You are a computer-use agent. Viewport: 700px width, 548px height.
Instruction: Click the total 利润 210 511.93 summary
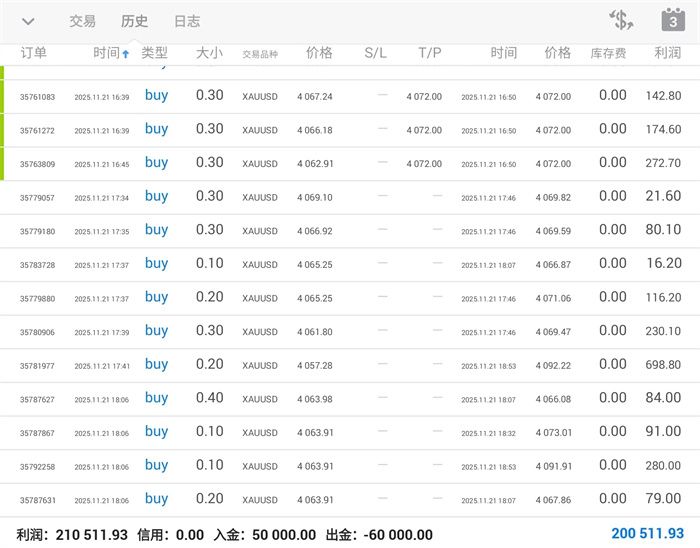72,535
